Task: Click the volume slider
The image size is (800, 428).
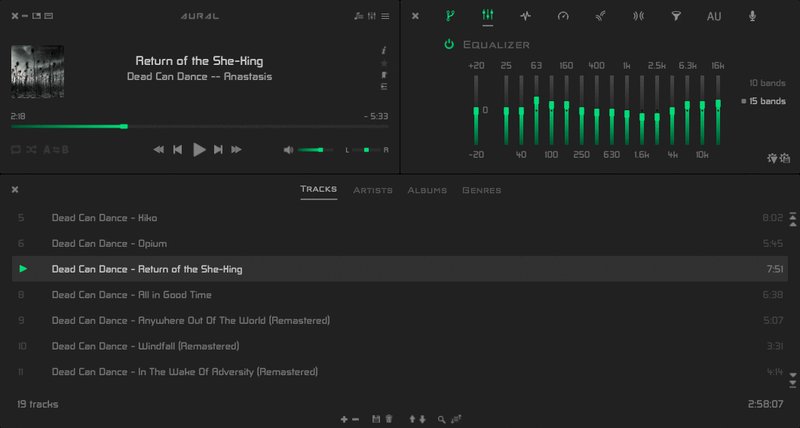Action: 316,150
